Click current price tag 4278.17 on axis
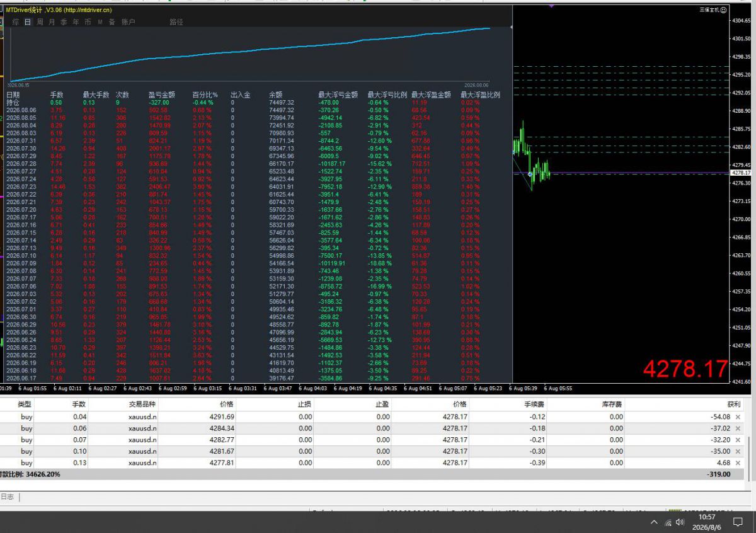The image size is (756, 533). click(x=740, y=173)
